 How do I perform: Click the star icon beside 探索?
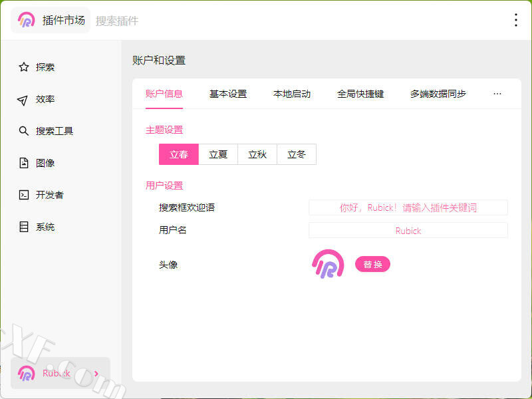(24, 67)
